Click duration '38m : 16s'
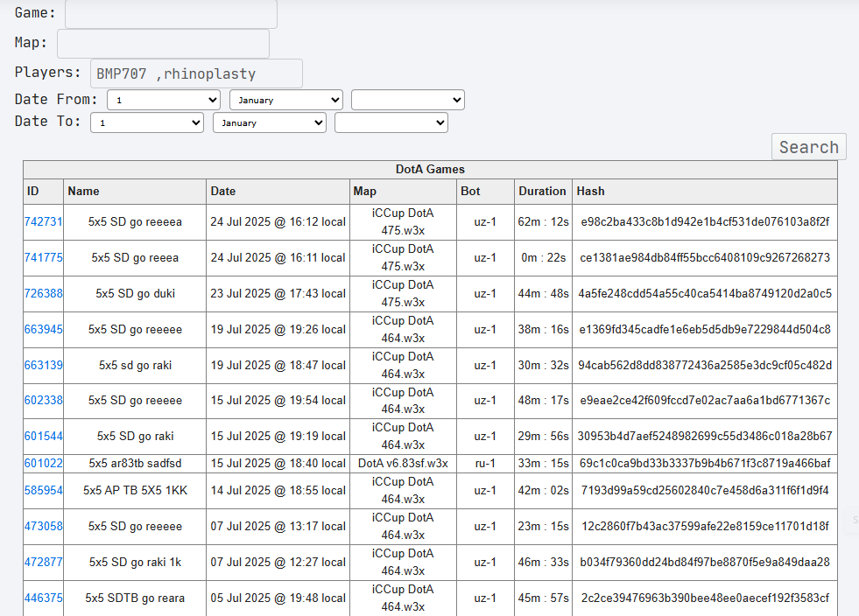 (x=543, y=329)
